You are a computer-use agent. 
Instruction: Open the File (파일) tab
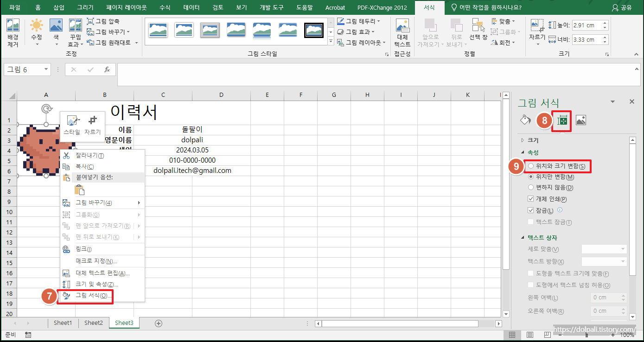[x=15, y=7]
